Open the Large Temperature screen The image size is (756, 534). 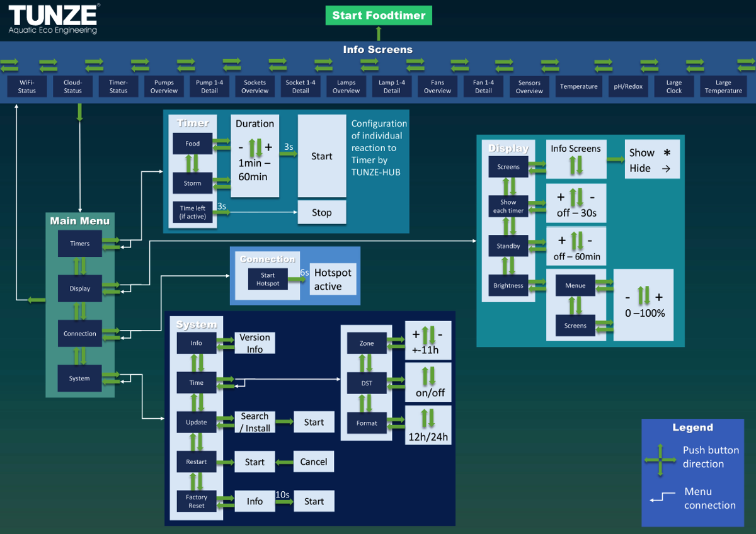723,86
